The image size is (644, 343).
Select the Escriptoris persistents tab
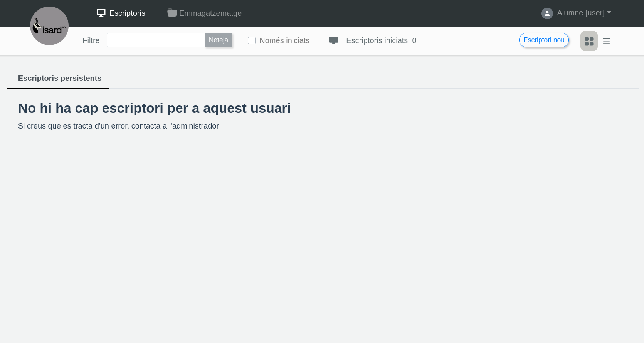click(x=60, y=78)
